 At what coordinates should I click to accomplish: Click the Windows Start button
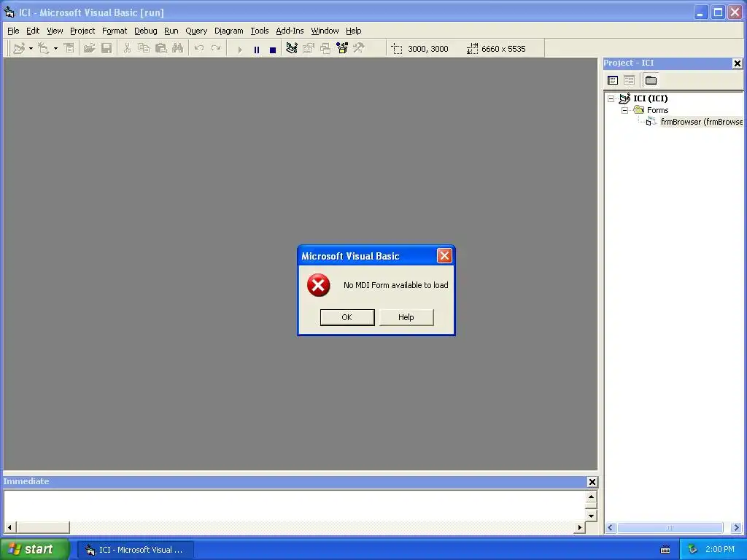[x=34, y=549]
